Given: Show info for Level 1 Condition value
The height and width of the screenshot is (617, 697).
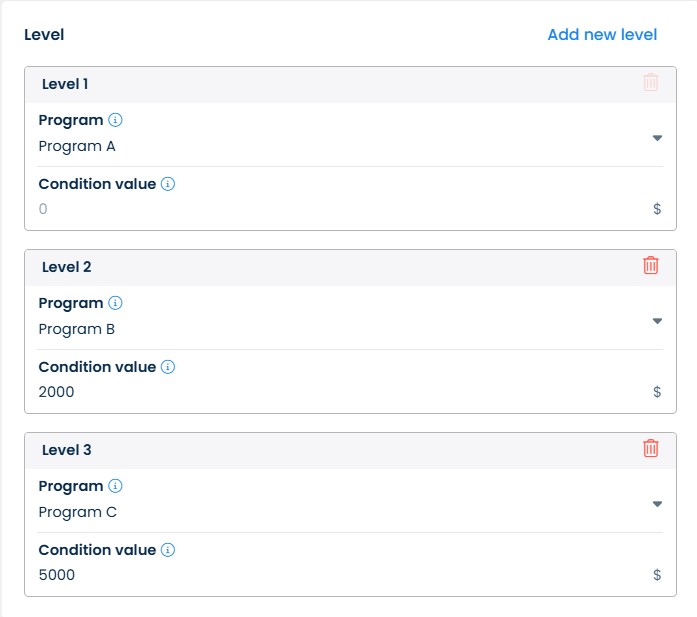Looking at the screenshot, I should coord(168,184).
